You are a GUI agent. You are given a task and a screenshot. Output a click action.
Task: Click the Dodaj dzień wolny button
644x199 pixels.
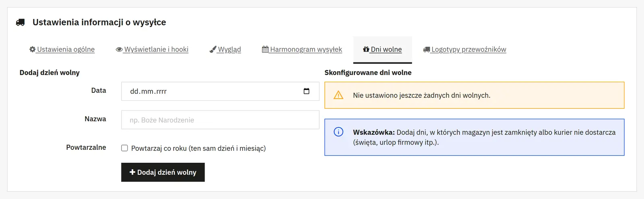tap(163, 172)
